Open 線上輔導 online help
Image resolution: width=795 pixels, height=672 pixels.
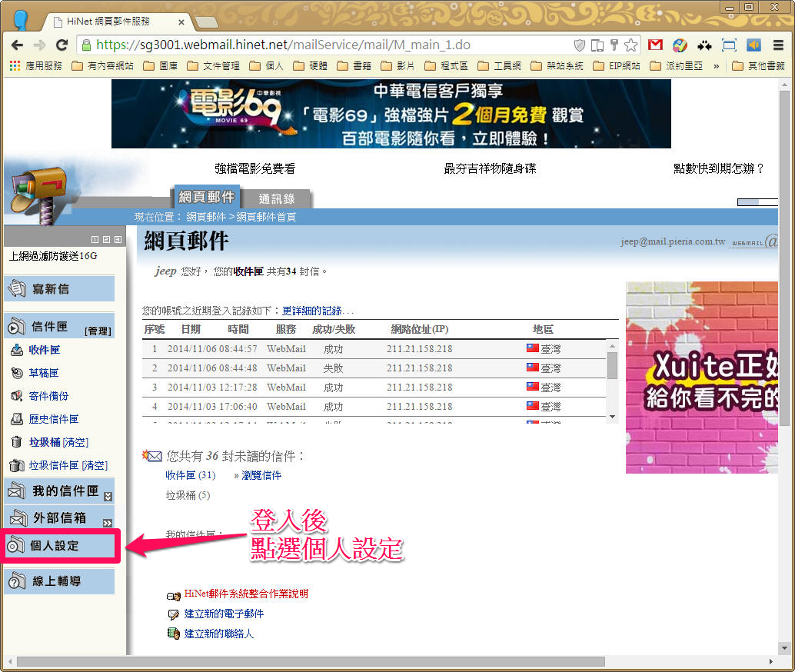pos(58,581)
